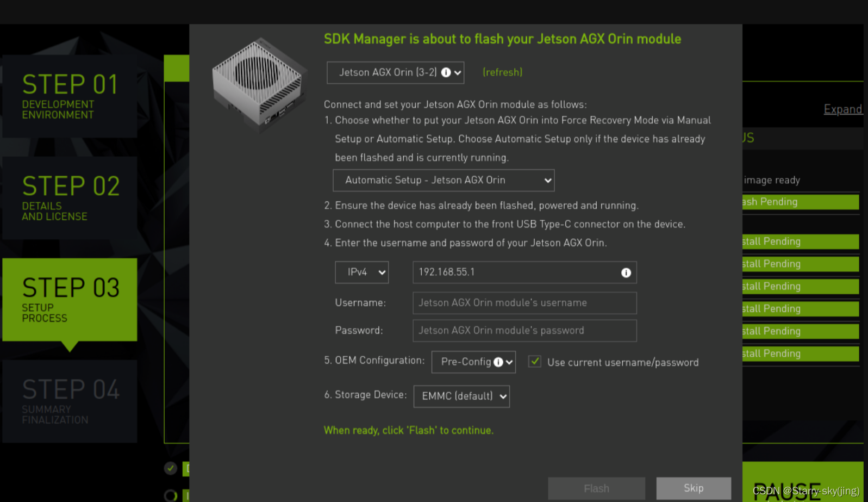Click the PAUSE button in background window
Screen dimensions: 868x502
pyautogui.click(x=803, y=482)
